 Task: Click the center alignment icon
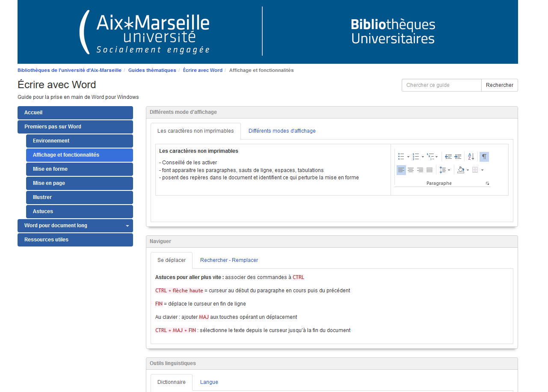pos(411,170)
